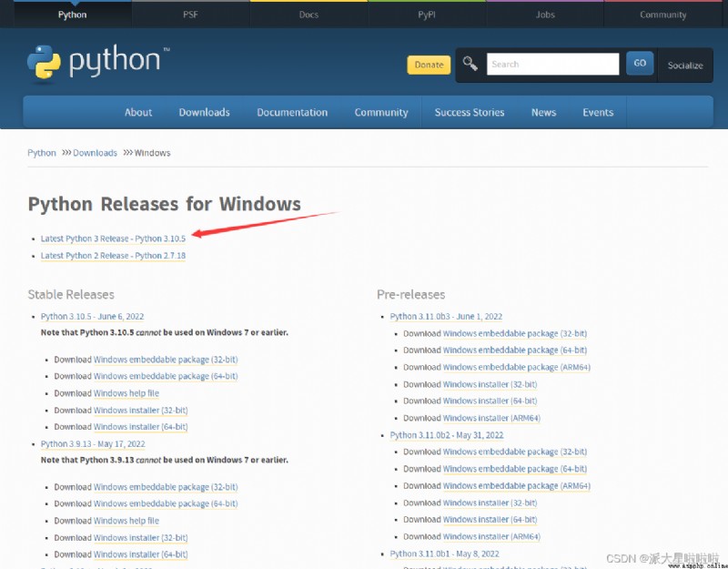Download Python 3.11.0b2 Windows installer (ARM64)
728x569 pixels.
pos(491,537)
